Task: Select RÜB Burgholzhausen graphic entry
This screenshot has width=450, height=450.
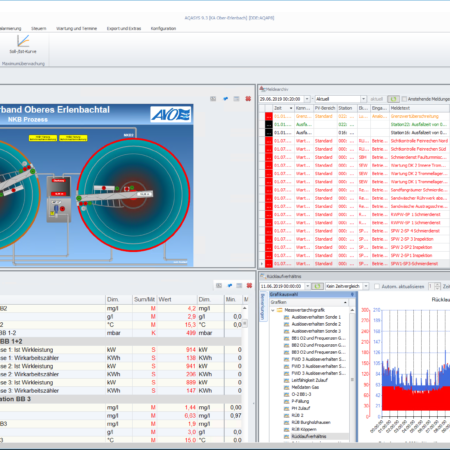Action: [311, 422]
